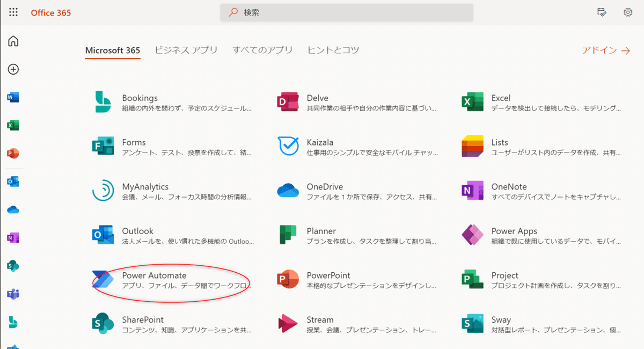The width and height of the screenshot is (644, 349).
Task: Switch to the ビジネス アプリ tab
Action: pos(186,50)
